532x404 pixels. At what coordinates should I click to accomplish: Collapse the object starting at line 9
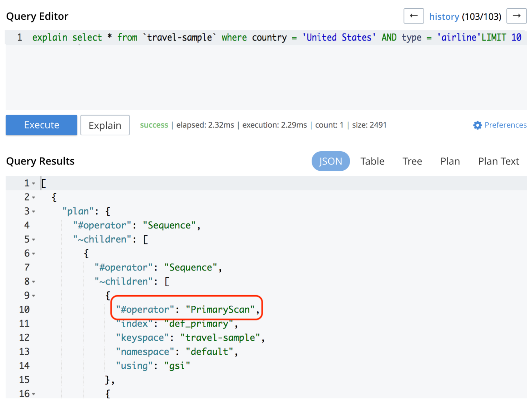(33, 295)
